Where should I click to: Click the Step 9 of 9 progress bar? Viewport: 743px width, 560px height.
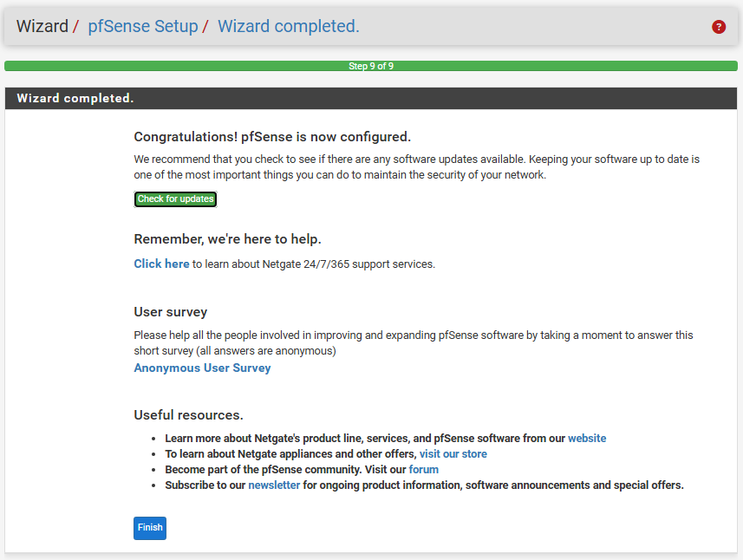(371, 66)
